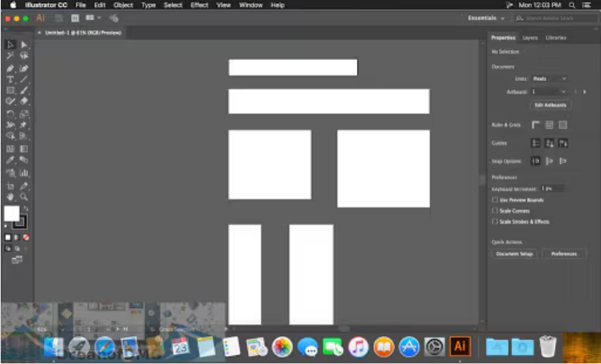Select the Pen tool
Image resolution: width=601 pixels, height=364 pixels.
click(10, 69)
